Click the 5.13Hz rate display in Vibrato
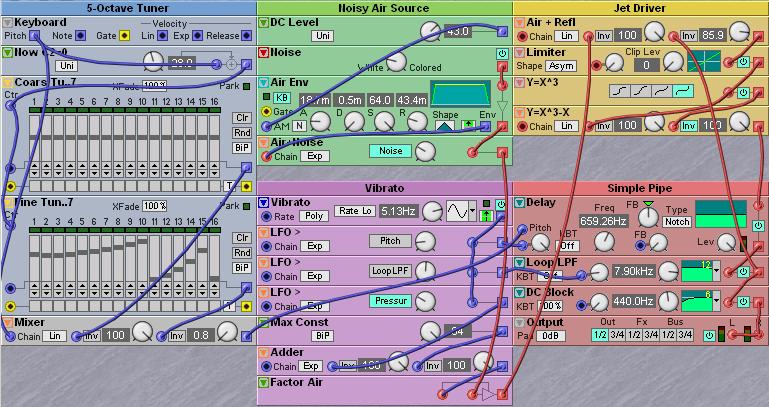Screen dimensions: 769x407 [398, 211]
